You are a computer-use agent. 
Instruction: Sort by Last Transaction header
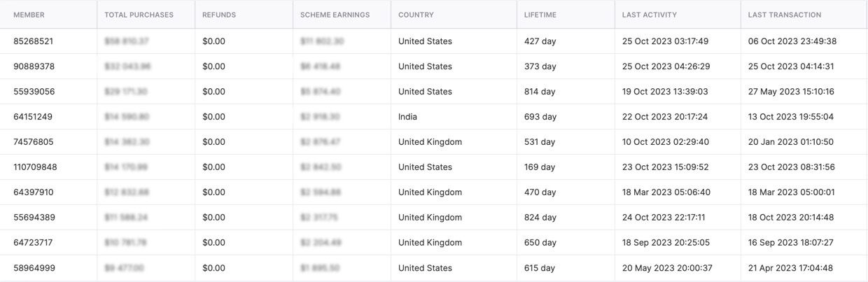pyautogui.click(x=785, y=15)
